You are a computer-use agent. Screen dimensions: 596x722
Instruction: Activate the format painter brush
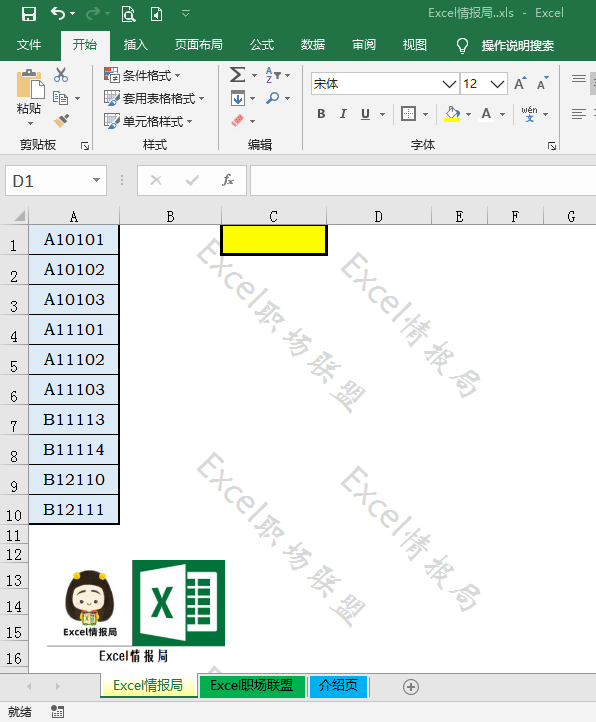click(61, 121)
